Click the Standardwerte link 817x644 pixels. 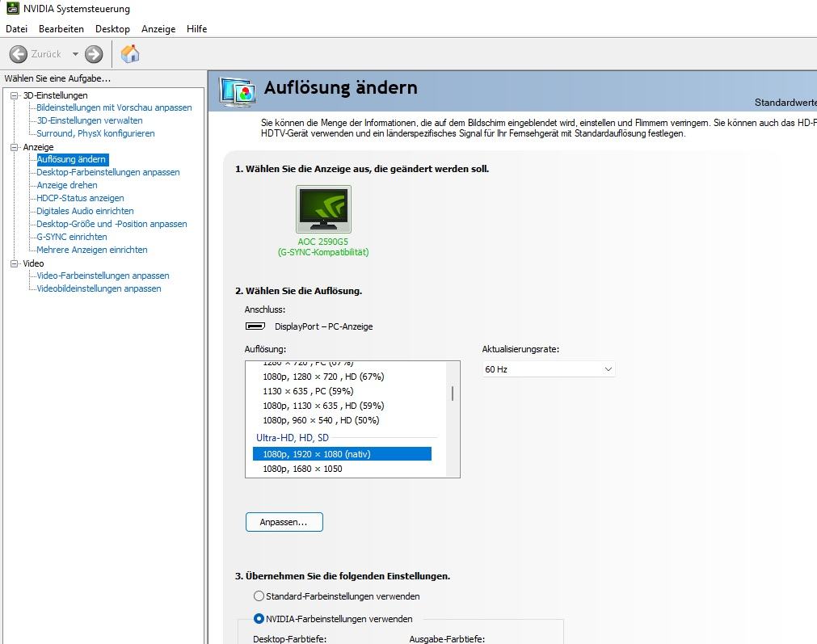pos(785,103)
